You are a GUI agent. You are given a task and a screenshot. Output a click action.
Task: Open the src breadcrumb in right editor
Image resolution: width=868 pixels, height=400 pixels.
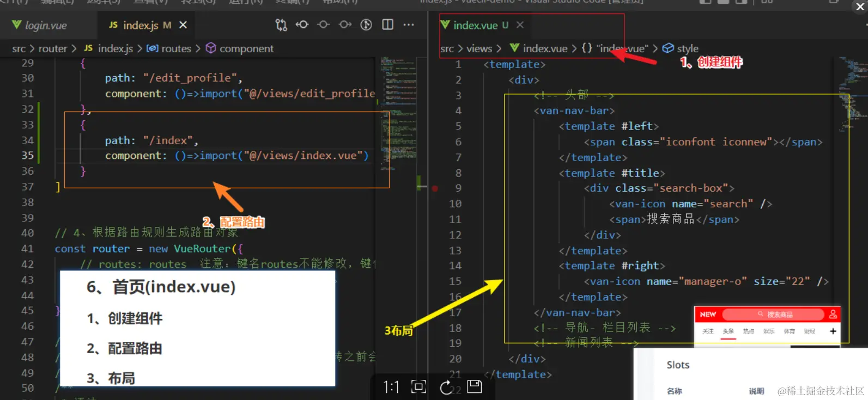(447, 48)
